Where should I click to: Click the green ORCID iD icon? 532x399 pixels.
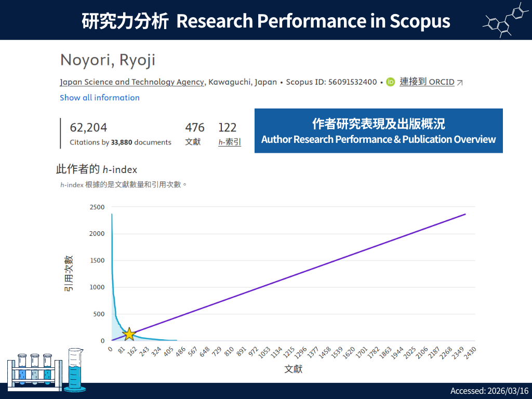(x=391, y=82)
